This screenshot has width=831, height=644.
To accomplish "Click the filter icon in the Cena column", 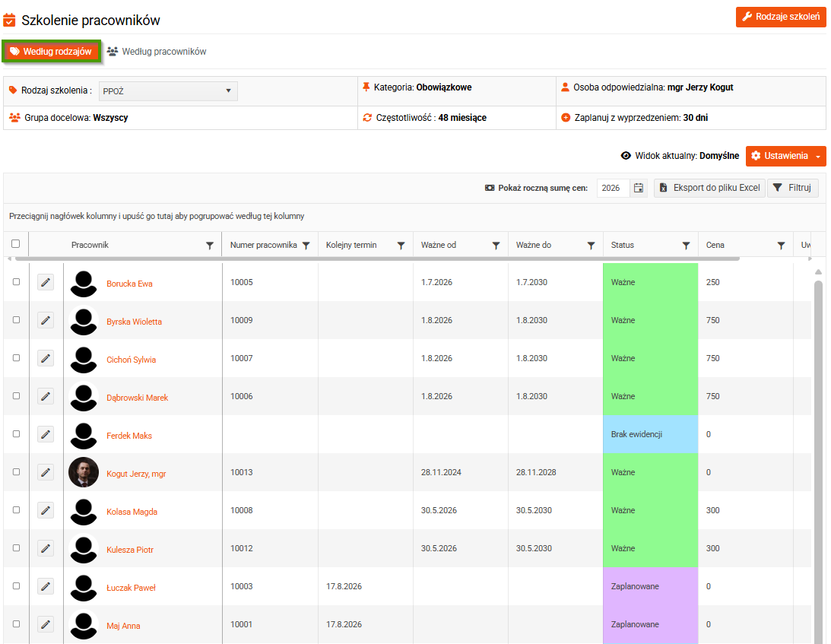I will [781, 246].
